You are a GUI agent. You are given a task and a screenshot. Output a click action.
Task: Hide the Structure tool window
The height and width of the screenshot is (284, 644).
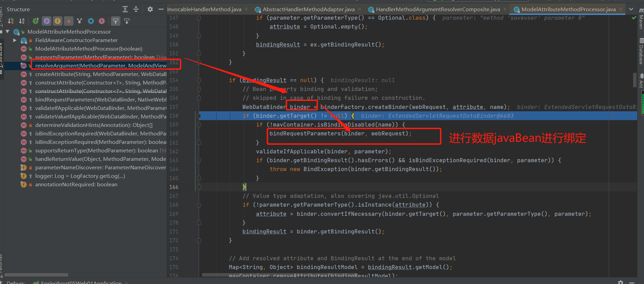(x=161, y=9)
